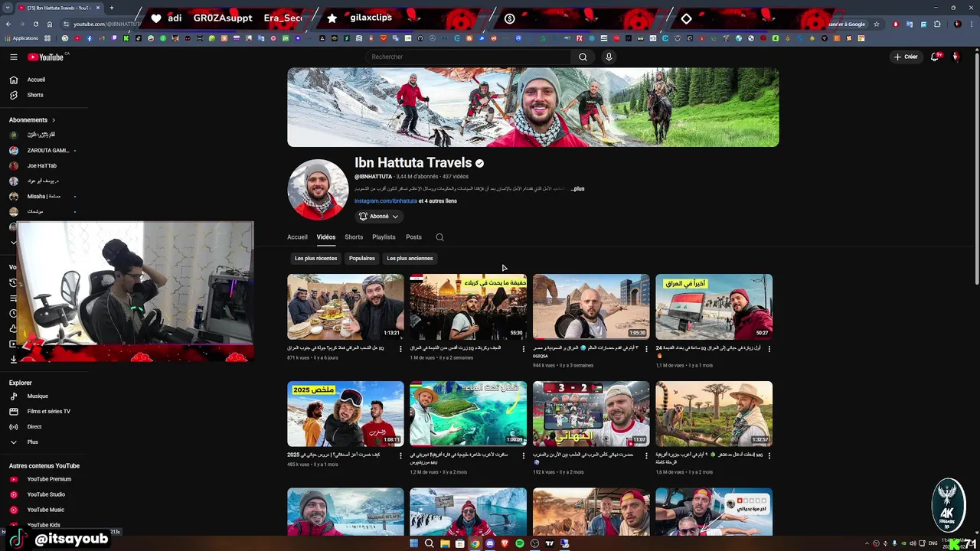Screen dimensions: 980x551
Task: Open the Playlists channel tab
Action: pos(384,237)
